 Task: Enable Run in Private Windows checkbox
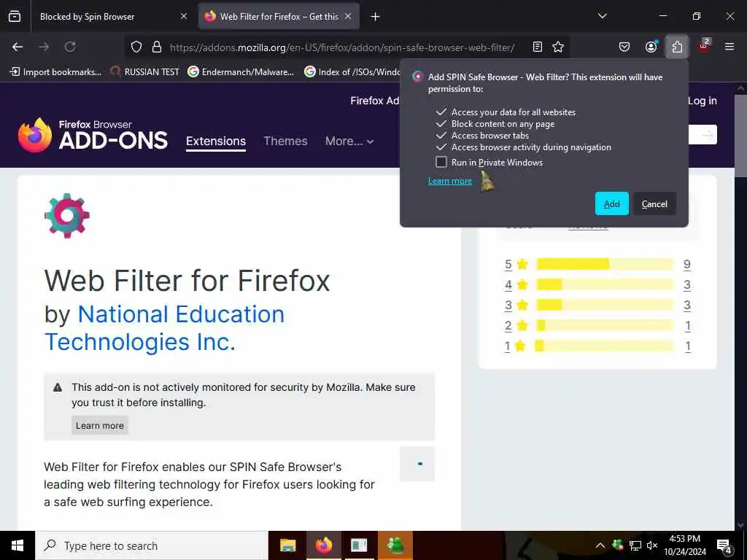pyautogui.click(x=441, y=162)
